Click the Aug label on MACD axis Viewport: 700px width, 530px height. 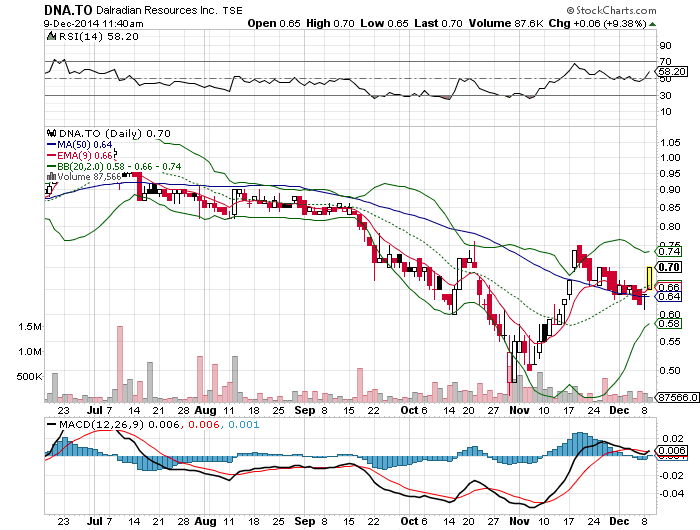(x=205, y=521)
